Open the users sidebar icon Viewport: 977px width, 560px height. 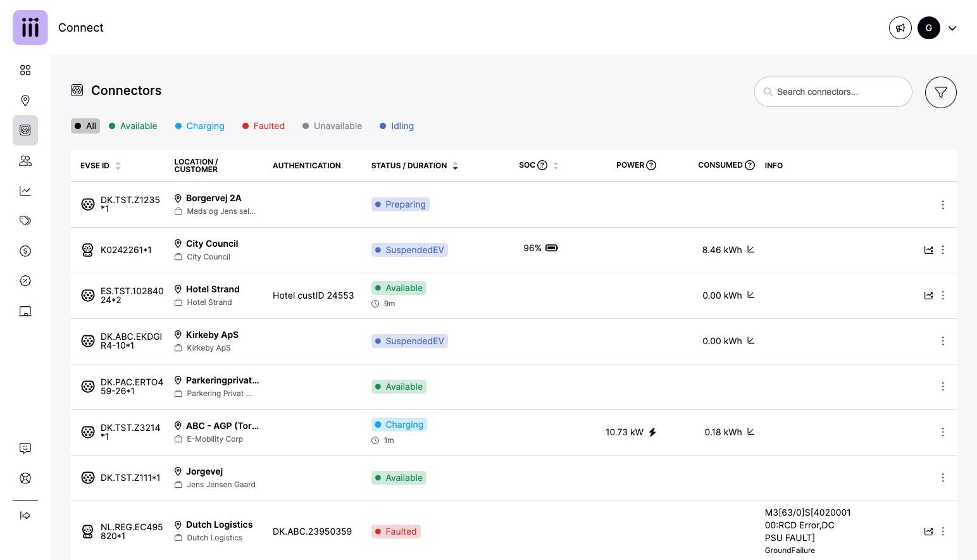(25, 161)
